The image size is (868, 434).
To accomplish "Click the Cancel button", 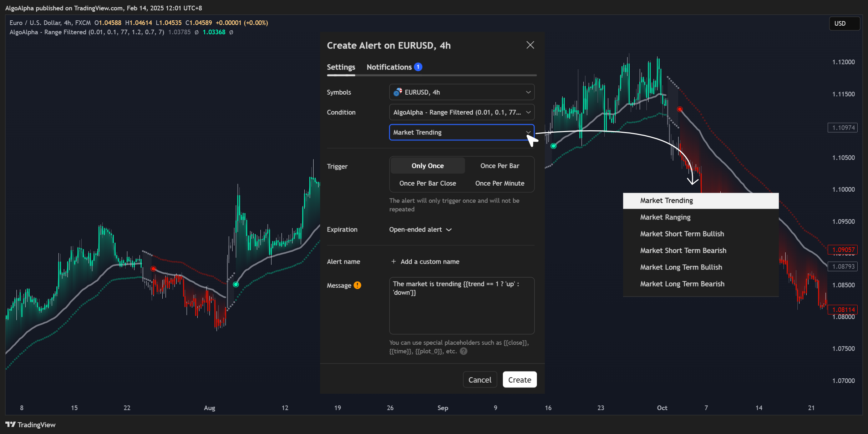I will tap(480, 380).
